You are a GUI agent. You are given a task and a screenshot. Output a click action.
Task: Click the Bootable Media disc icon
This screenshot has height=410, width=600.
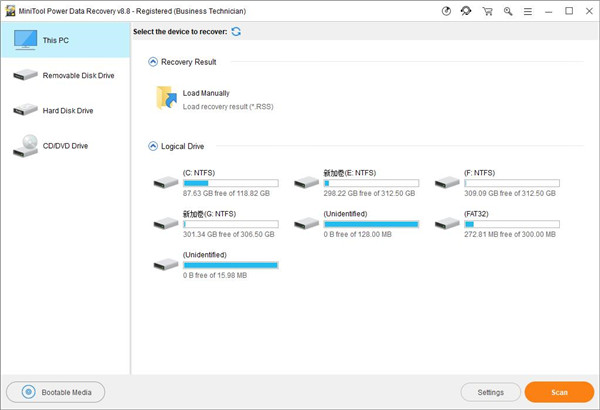tap(28, 392)
